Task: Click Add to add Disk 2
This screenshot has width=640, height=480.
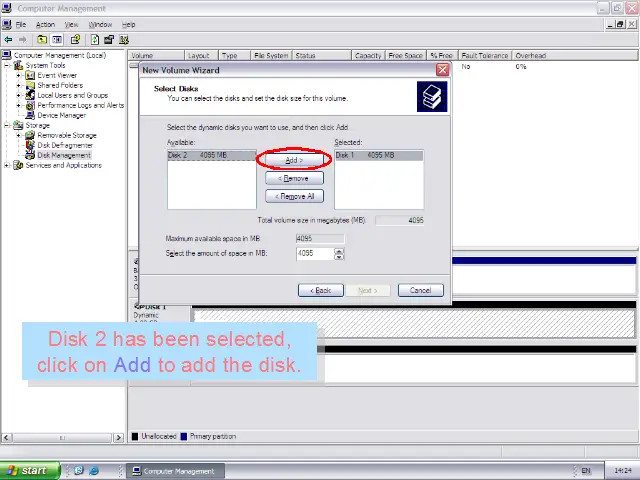Action: pyautogui.click(x=294, y=160)
